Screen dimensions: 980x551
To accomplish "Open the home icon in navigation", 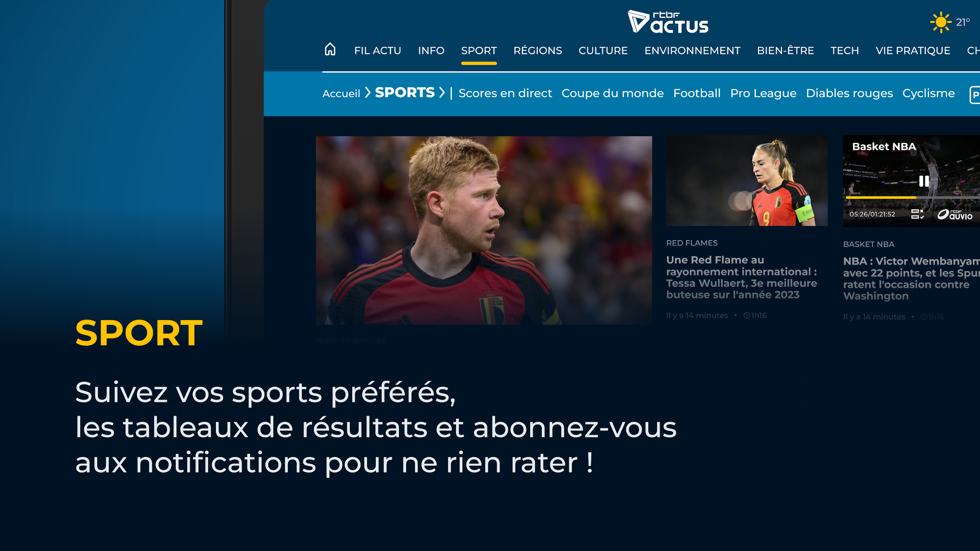I will (330, 49).
